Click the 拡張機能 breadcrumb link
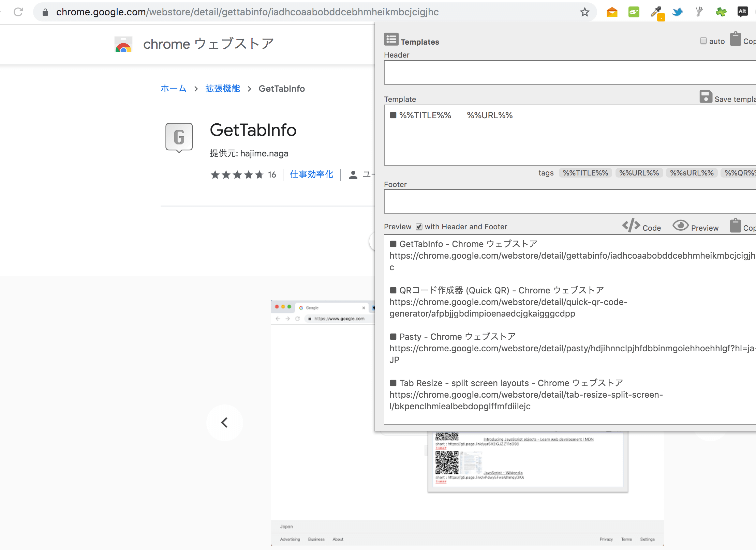Viewport: 756px width, 550px height. coord(224,89)
